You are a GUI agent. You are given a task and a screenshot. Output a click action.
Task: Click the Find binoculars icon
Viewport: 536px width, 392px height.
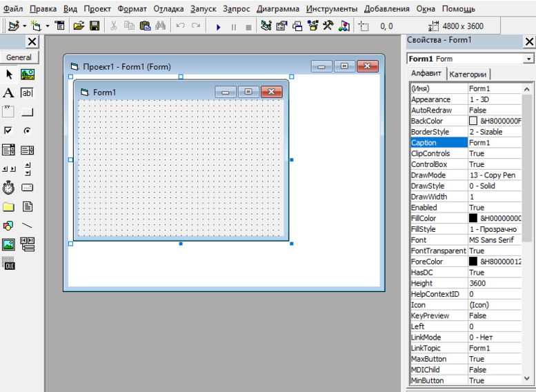[160, 26]
